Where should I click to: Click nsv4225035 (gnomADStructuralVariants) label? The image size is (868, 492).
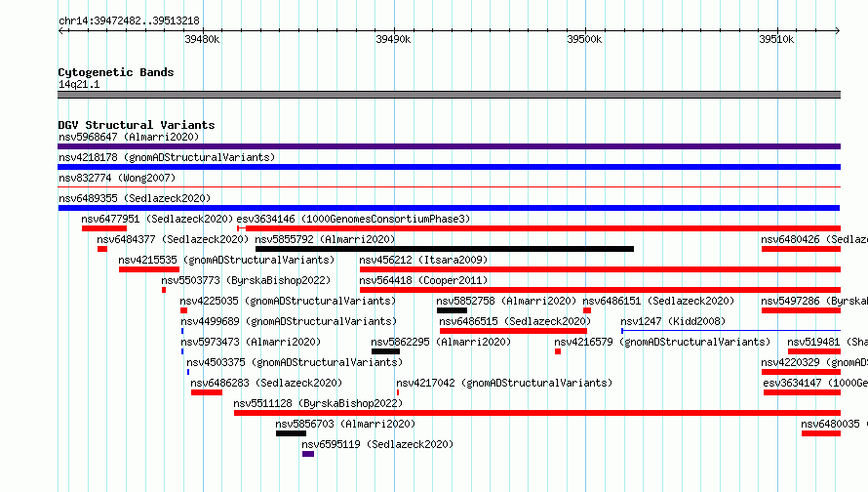click(288, 301)
